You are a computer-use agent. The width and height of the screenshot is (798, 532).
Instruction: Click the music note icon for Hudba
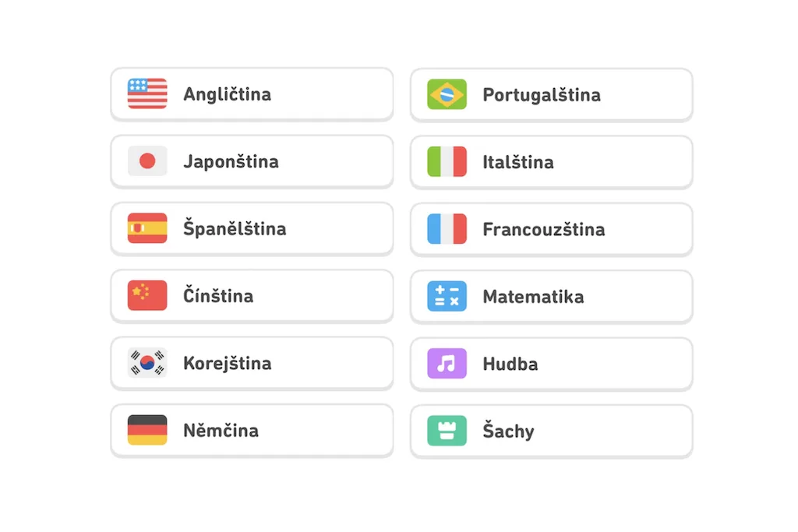(x=446, y=363)
